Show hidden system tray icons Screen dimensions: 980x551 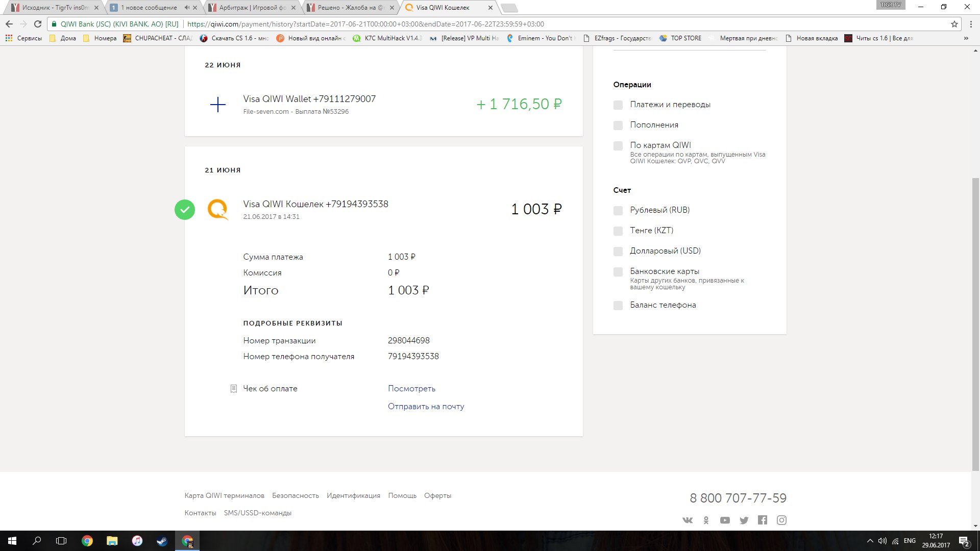pos(870,541)
